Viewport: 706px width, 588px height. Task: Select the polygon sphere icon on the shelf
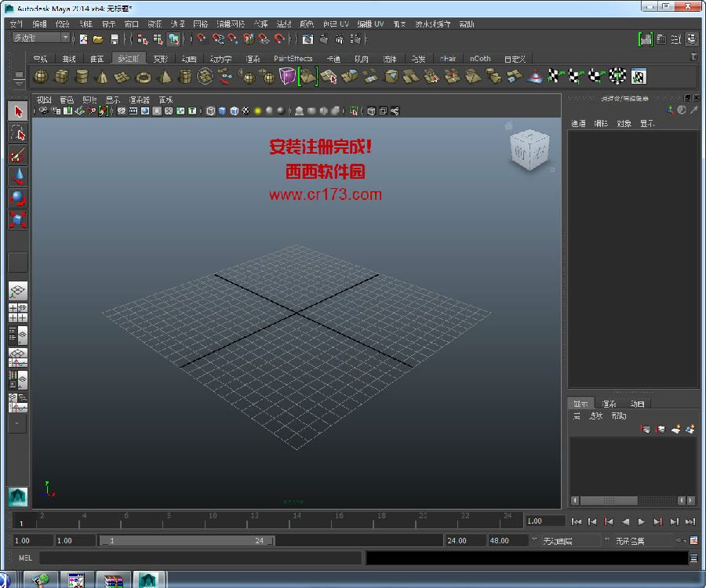point(40,77)
